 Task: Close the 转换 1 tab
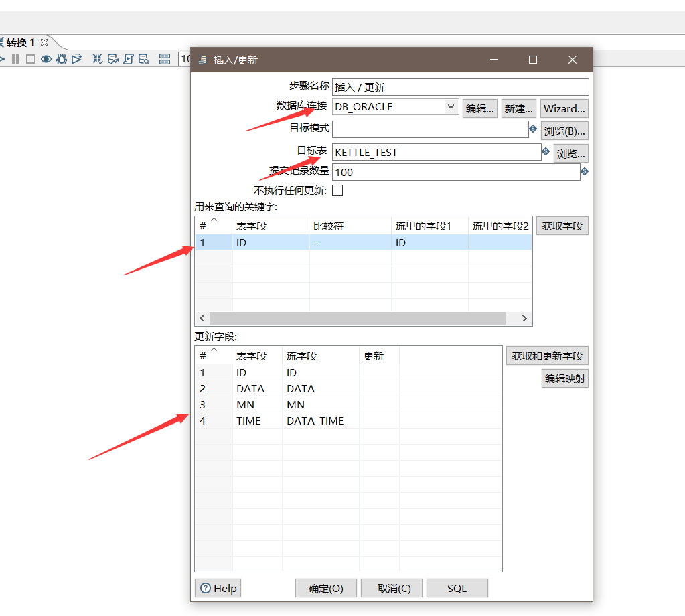(44, 42)
